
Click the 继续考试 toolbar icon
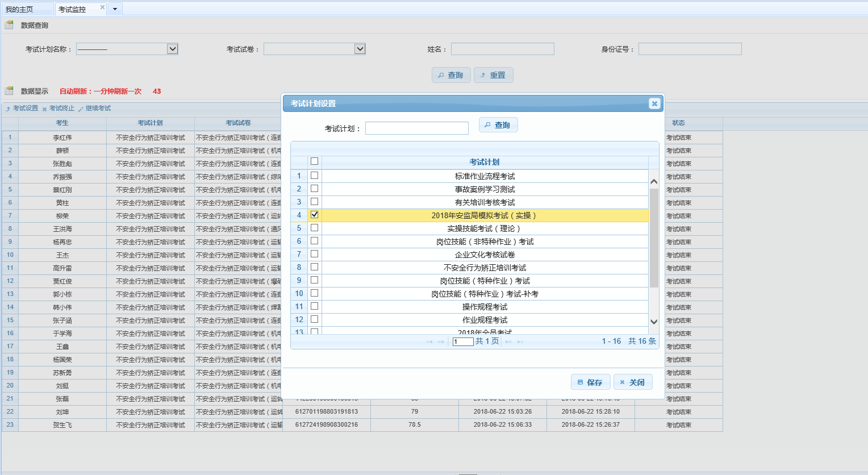click(81, 109)
